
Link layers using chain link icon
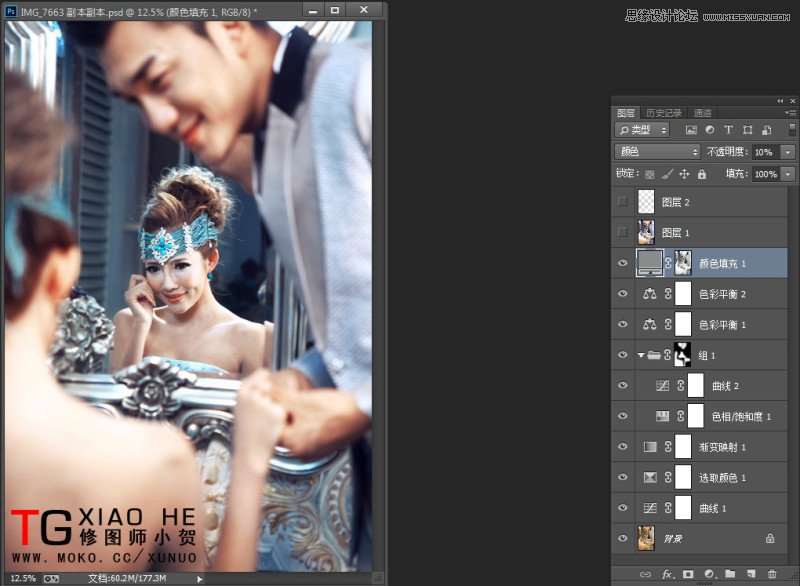pyautogui.click(x=645, y=574)
